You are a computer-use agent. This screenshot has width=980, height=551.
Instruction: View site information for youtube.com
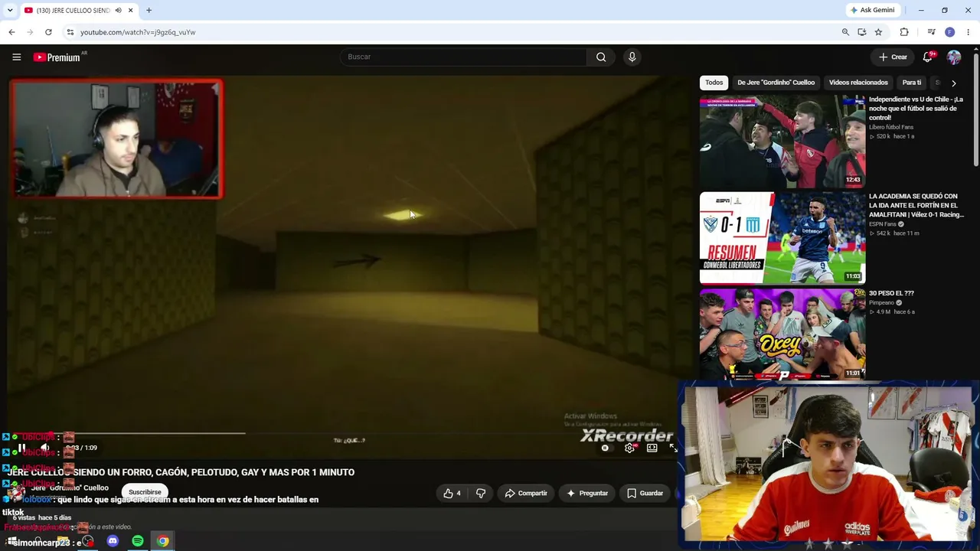coord(70,32)
